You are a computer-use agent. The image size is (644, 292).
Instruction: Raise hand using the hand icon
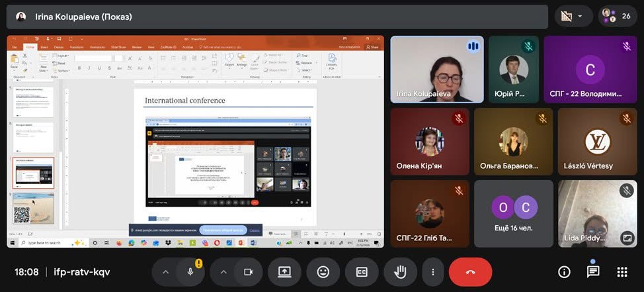pos(400,272)
